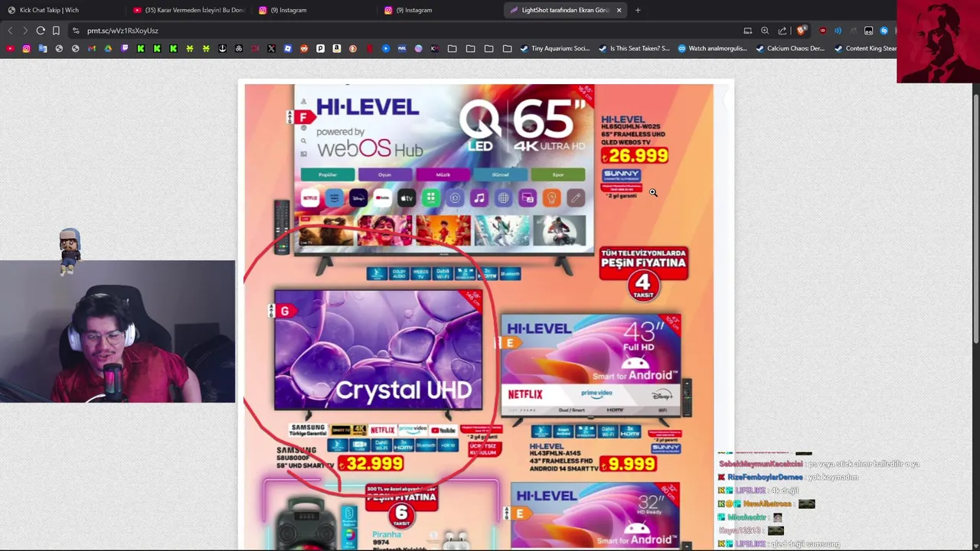Share this page using the share icon
Image resolution: width=980 pixels, height=551 pixels.
(782, 31)
